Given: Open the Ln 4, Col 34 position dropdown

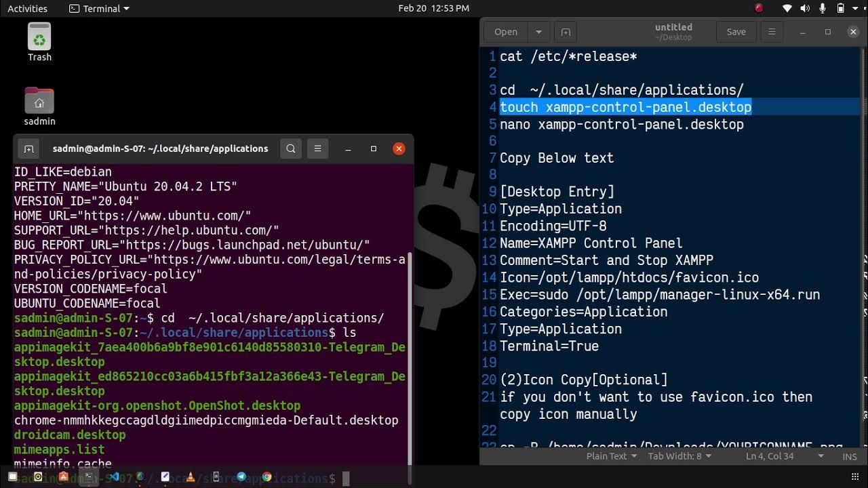Looking at the screenshot, I should (x=785, y=456).
